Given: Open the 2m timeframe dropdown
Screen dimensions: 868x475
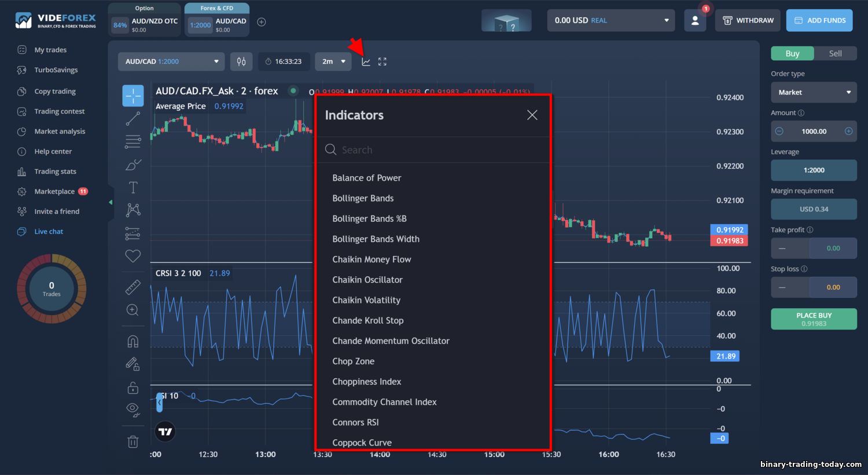Looking at the screenshot, I should [x=333, y=61].
